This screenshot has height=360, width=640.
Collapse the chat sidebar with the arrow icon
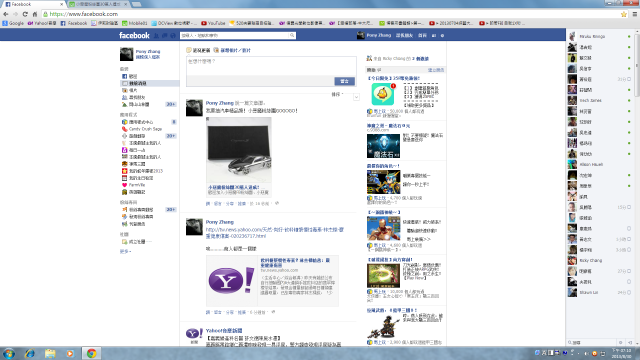[630, 343]
